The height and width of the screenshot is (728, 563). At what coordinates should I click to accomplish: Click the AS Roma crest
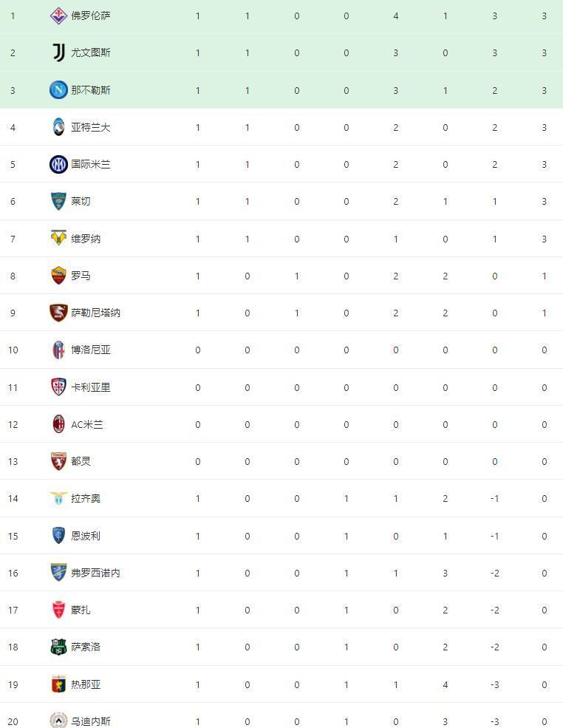(58, 276)
